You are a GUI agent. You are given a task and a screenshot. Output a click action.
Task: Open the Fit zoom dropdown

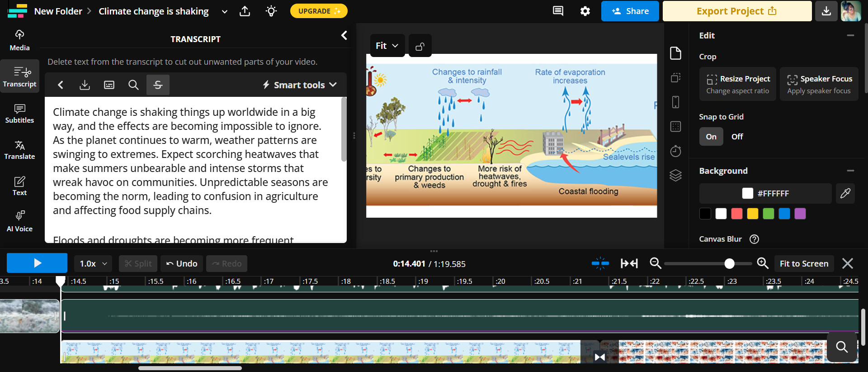[387, 46]
